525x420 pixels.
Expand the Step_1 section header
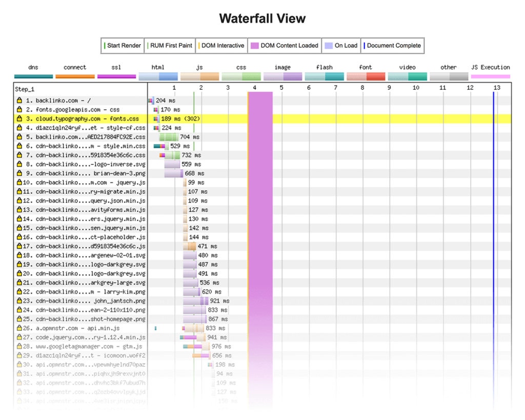click(x=25, y=89)
